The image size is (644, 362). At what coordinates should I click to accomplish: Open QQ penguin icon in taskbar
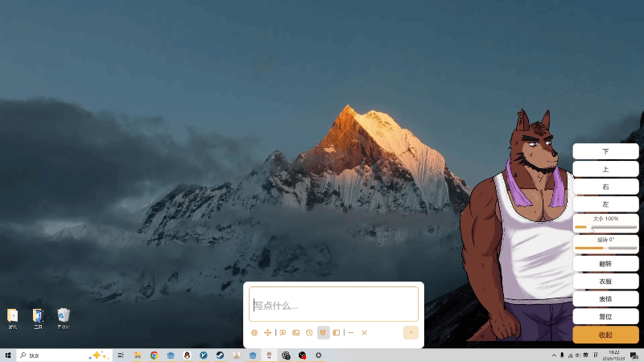point(187,356)
